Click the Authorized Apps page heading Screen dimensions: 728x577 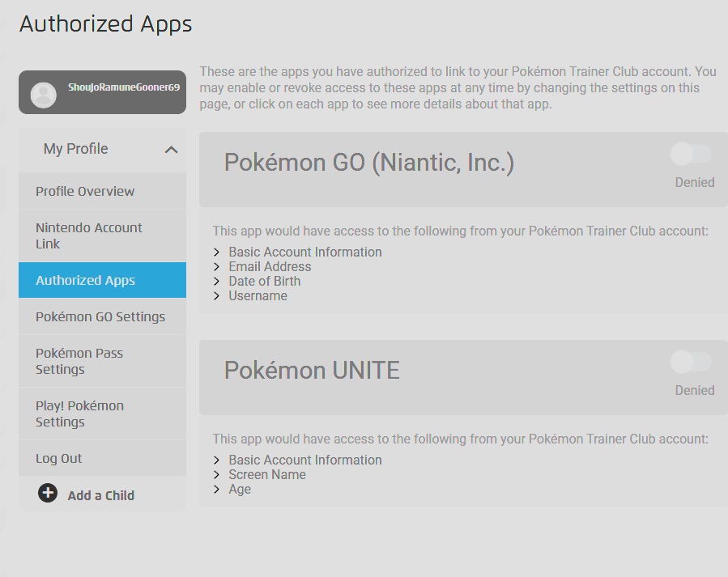tap(105, 24)
